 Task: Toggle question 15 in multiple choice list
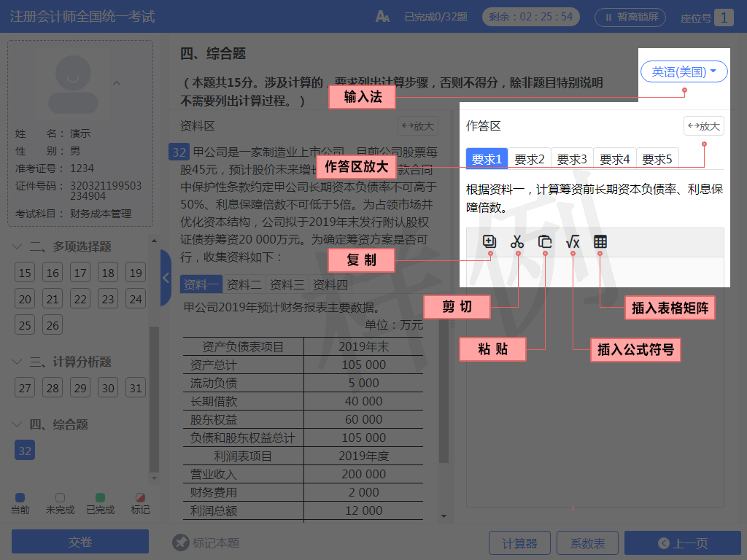[24, 272]
